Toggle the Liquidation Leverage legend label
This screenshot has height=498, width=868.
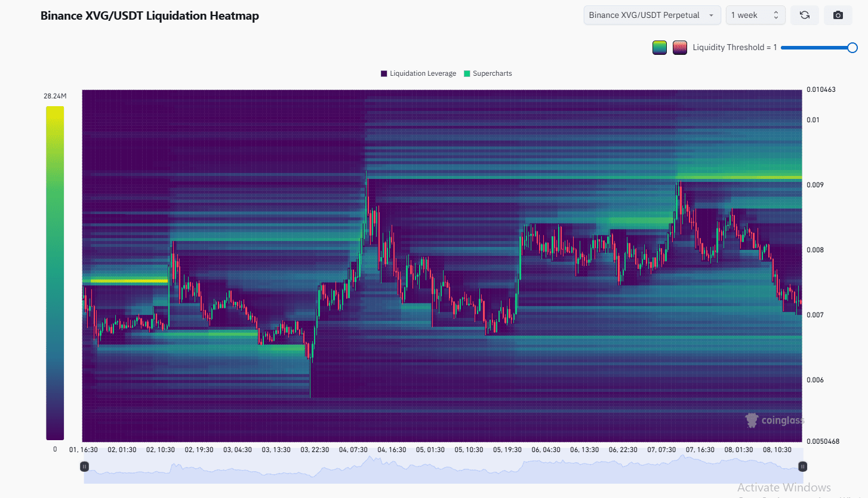pos(423,73)
